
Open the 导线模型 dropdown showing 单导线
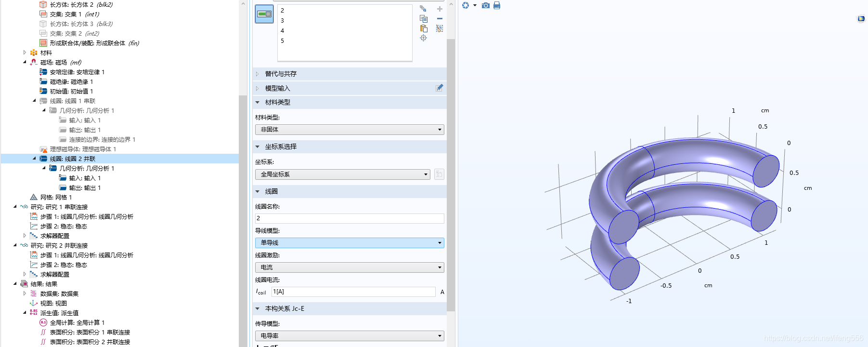[x=350, y=243]
